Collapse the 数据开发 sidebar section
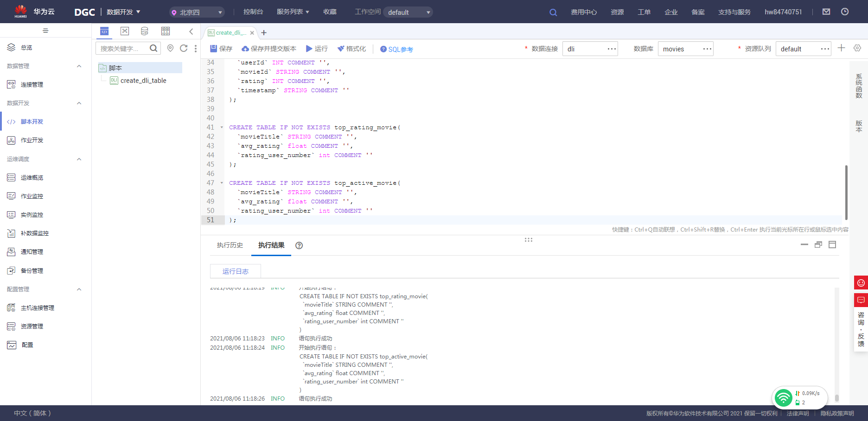 [79, 103]
